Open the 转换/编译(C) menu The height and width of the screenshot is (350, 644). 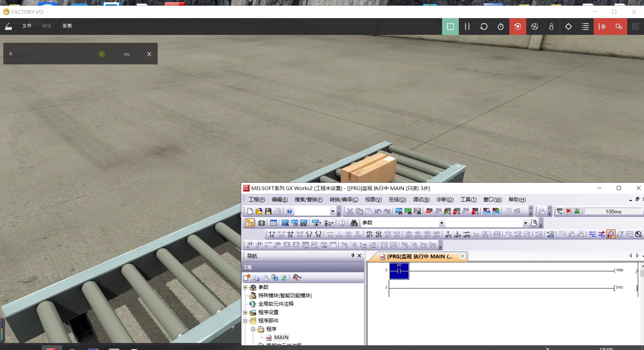coord(344,199)
